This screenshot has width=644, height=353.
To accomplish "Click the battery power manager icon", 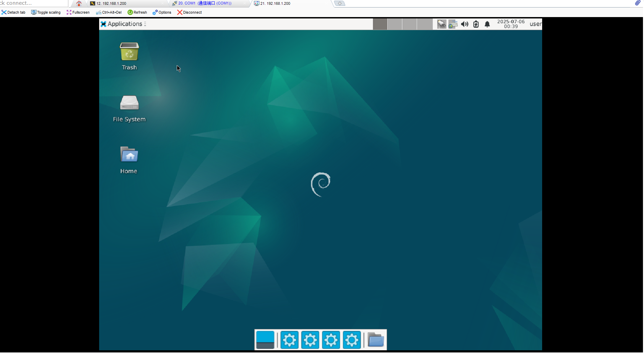I will click(x=476, y=24).
